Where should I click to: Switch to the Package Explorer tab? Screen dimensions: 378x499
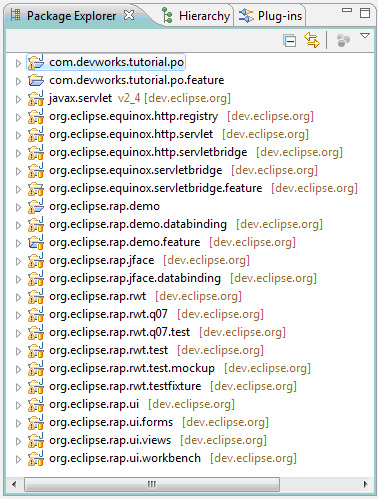(x=71, y=16)
